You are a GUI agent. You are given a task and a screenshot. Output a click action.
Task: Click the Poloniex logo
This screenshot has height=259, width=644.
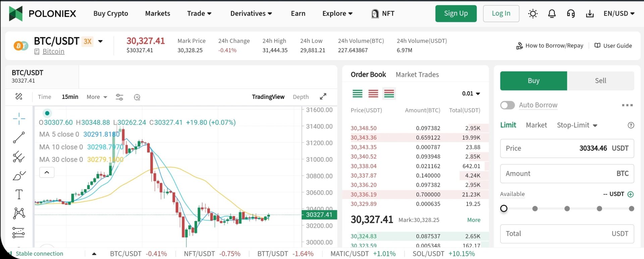(x=42, y=13)
